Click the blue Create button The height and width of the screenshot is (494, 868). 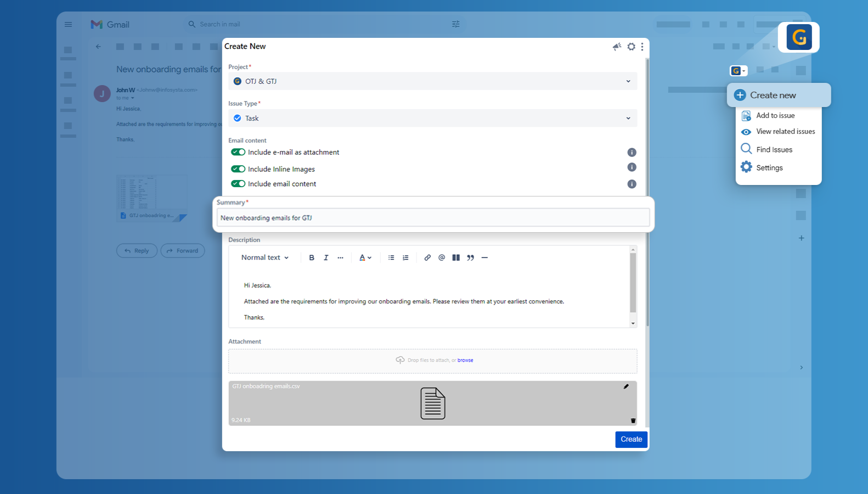pos(632,439)
